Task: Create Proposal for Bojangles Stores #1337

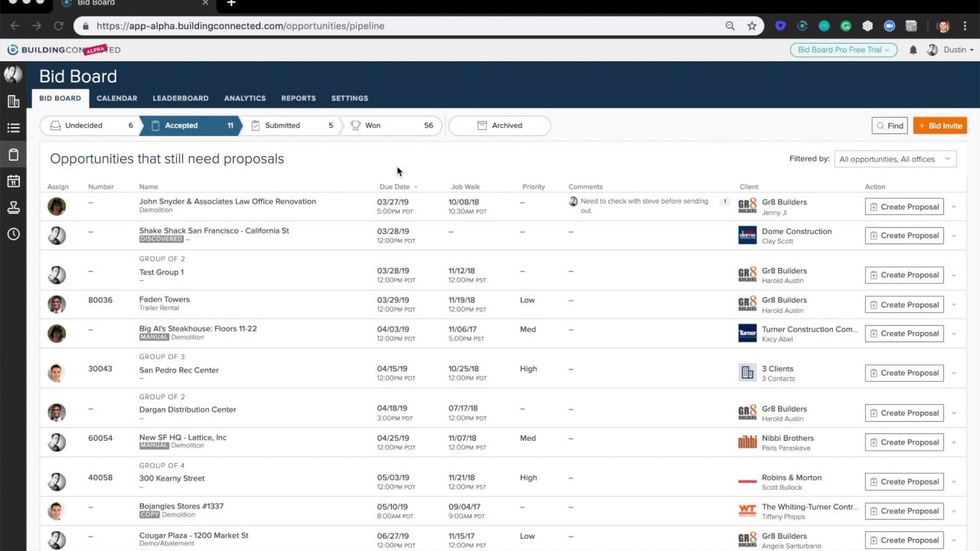Action: click(904, 510)
